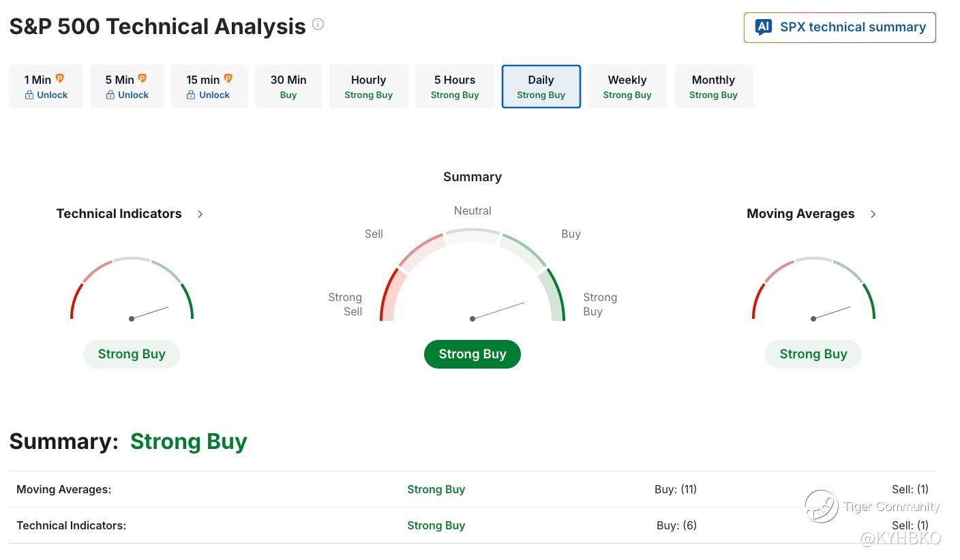
Task: Click the pro badge on 1 Min
Action: point(60,78)
